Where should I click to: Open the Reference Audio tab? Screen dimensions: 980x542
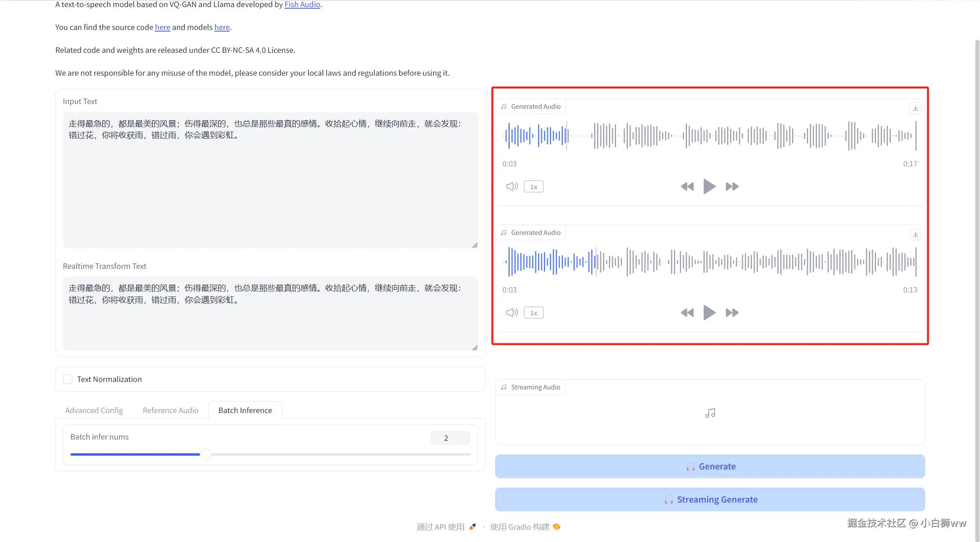pyautogui.click(x=170, y=410)
